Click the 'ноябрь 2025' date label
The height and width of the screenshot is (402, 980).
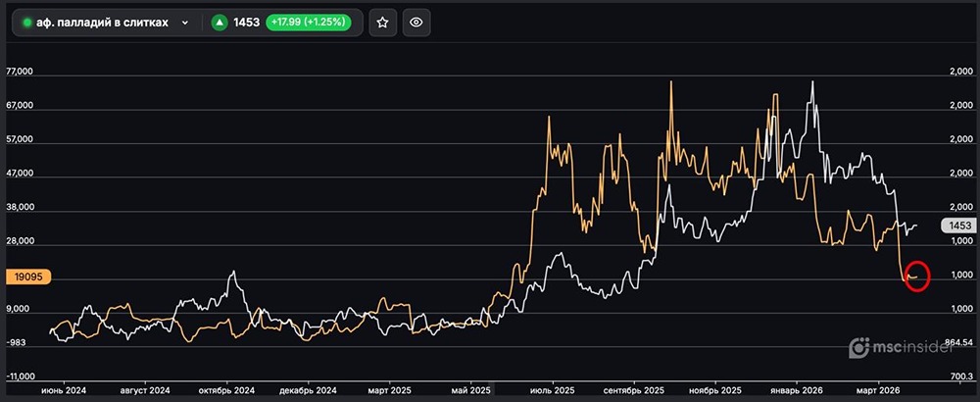pyautogui.click(x=715, y=389)
